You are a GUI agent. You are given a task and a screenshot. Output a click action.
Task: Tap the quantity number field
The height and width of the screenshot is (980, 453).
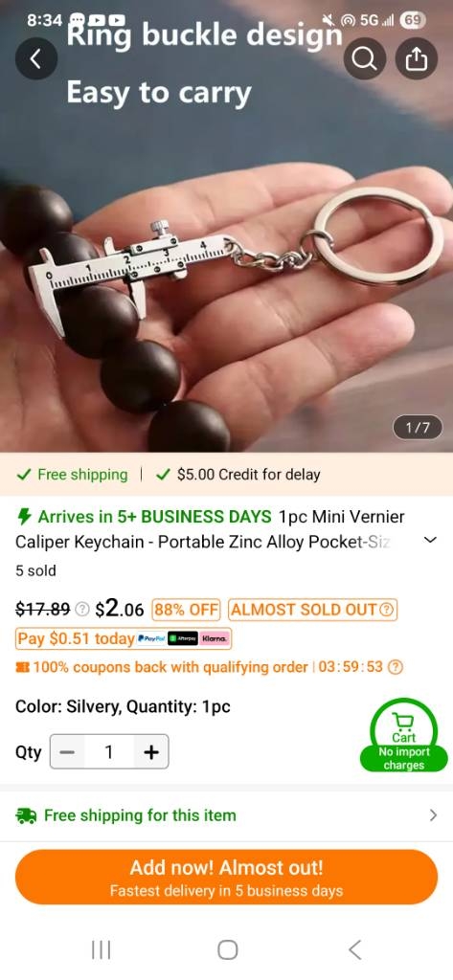(109, 752)
